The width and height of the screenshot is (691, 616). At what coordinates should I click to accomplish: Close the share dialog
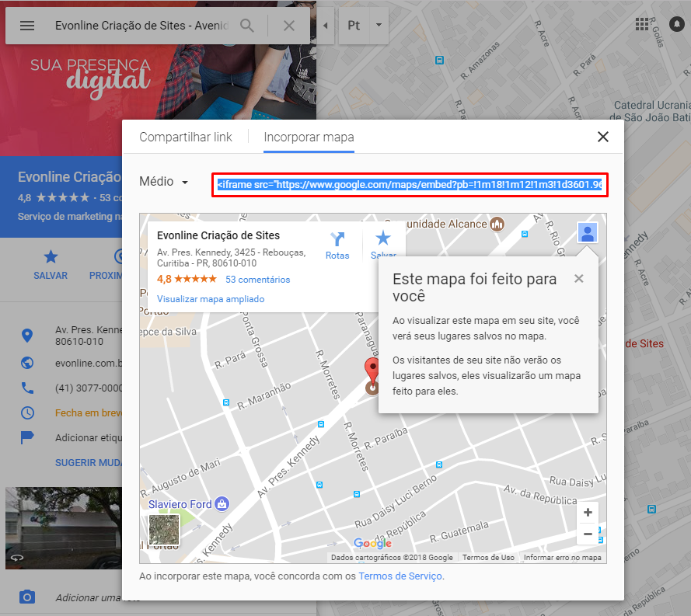603,137
